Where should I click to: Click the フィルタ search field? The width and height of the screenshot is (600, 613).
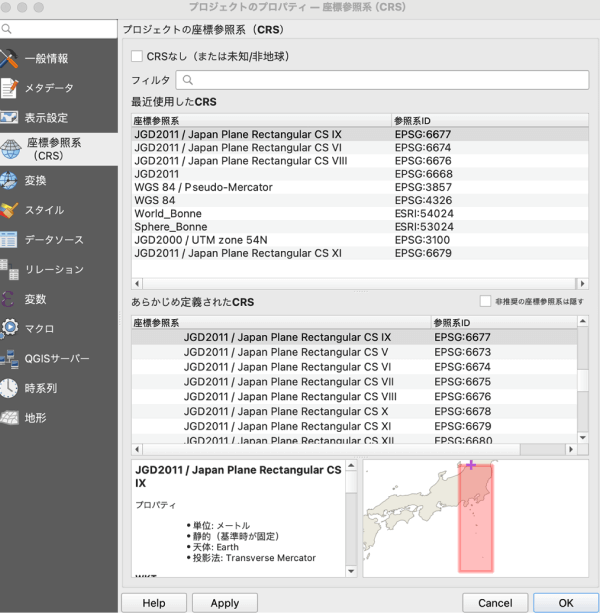pos(385,79)
